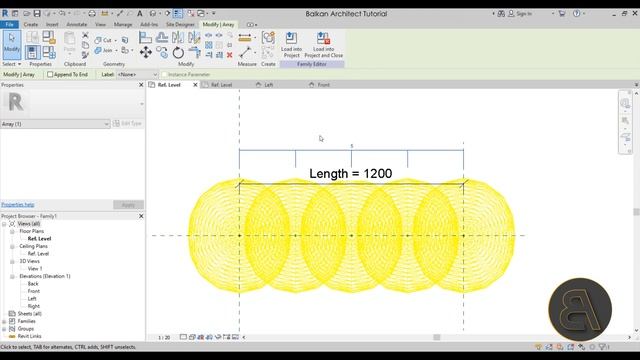Toggle the Append To End checkbox
Screen dimensions: 640x360
[x=50, y=74]
